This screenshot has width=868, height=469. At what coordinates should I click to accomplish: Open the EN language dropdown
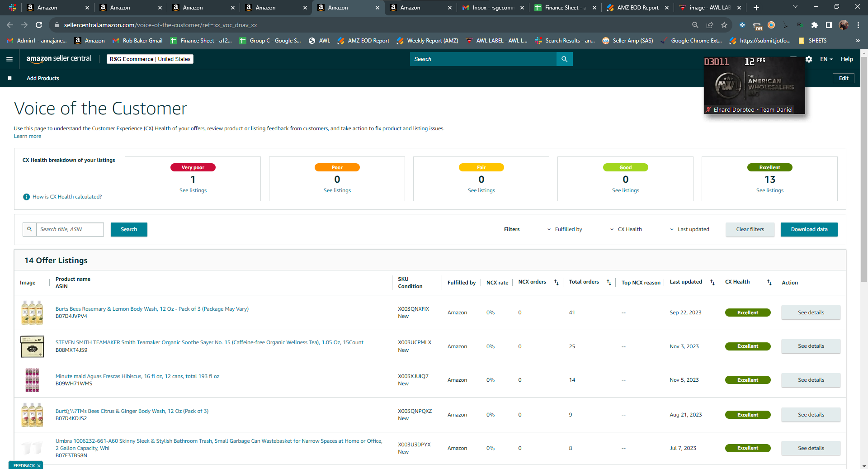tap(826, 59)
